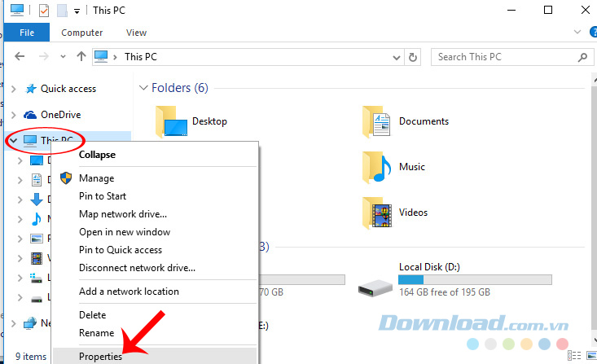Select the Pictures icon in tree

coord(37,239)
